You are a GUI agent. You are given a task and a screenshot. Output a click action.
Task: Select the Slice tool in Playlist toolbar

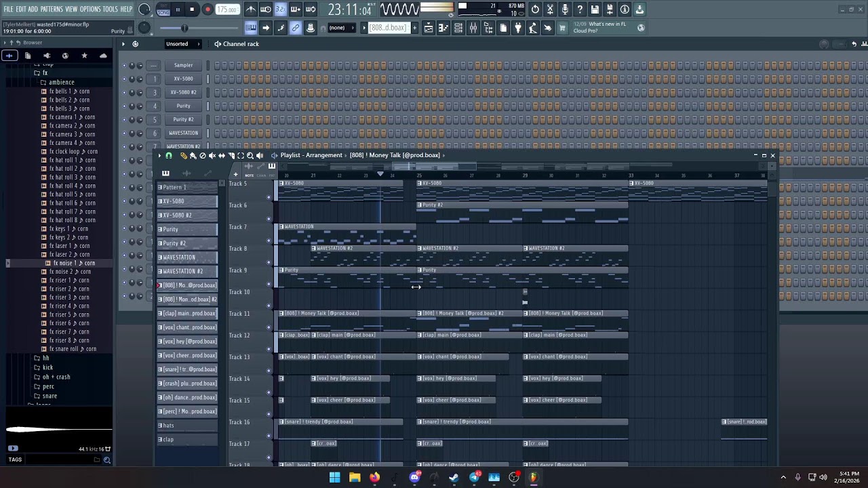[231, 156]
